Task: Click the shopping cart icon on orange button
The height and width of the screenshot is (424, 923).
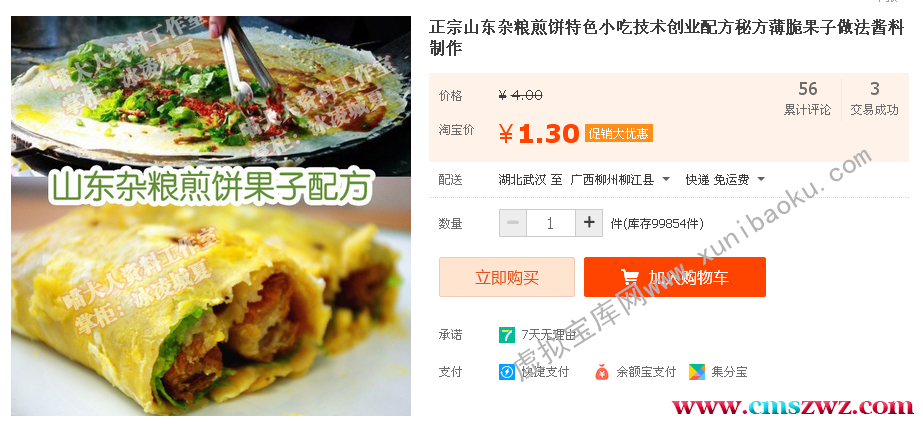Action: 630,277
